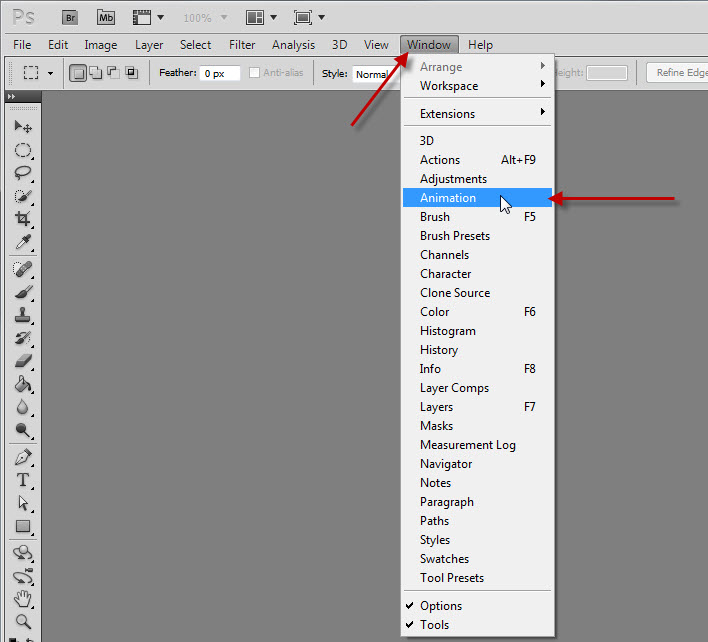Select the History Brush tool
Viewport: 708px width, 642px height.
tap(23, 338)
